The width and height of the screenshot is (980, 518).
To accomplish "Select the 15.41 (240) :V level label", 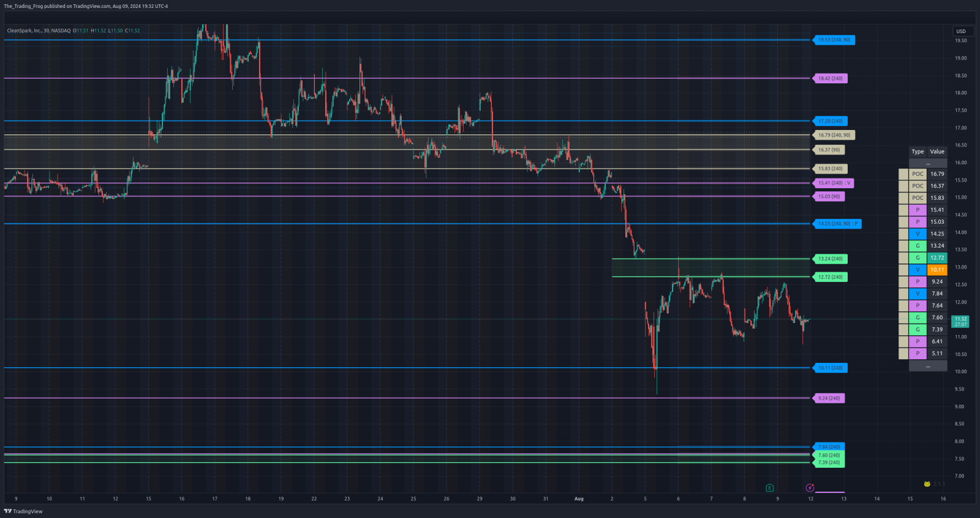I will click(834, 183).
